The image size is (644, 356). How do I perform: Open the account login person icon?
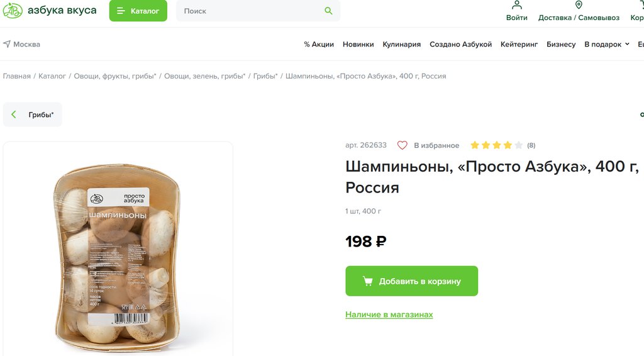(516, 5)
